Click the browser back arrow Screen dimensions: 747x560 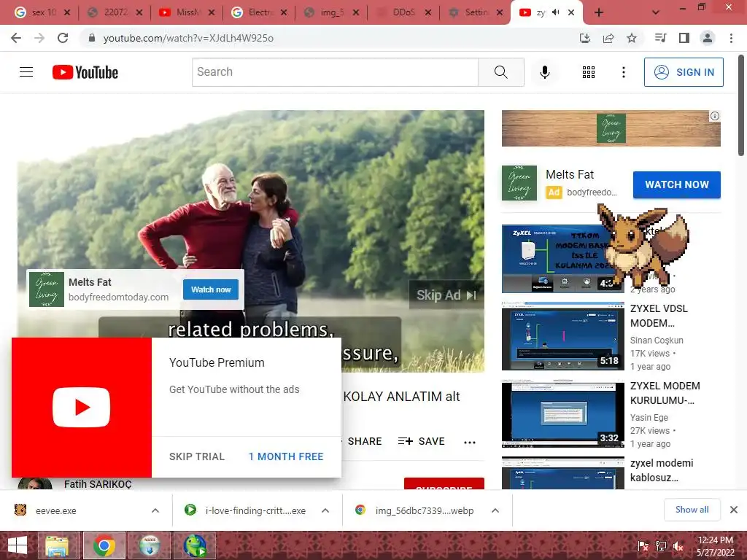click(x=16, y=38)
